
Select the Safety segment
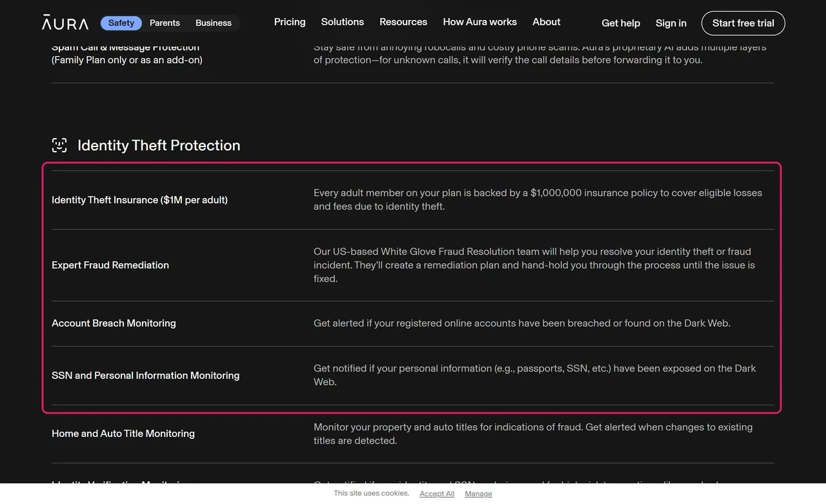tap(121, 23)
